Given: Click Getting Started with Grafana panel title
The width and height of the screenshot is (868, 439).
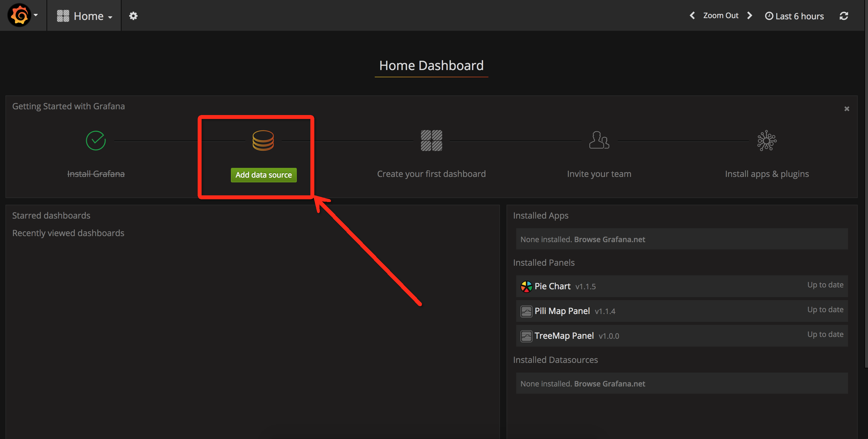Looking at the screenshot, I should point(68,106).
